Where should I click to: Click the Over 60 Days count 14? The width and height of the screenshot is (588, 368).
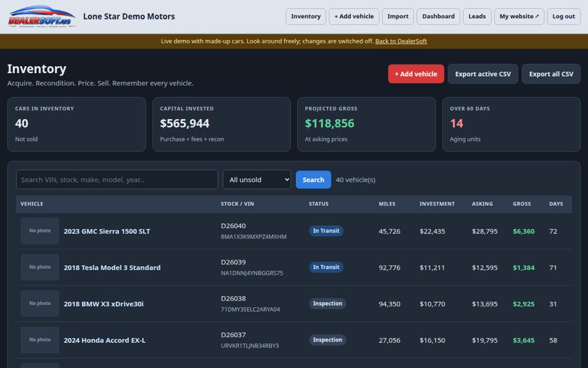pyautogui.click(x=456, y=123)
